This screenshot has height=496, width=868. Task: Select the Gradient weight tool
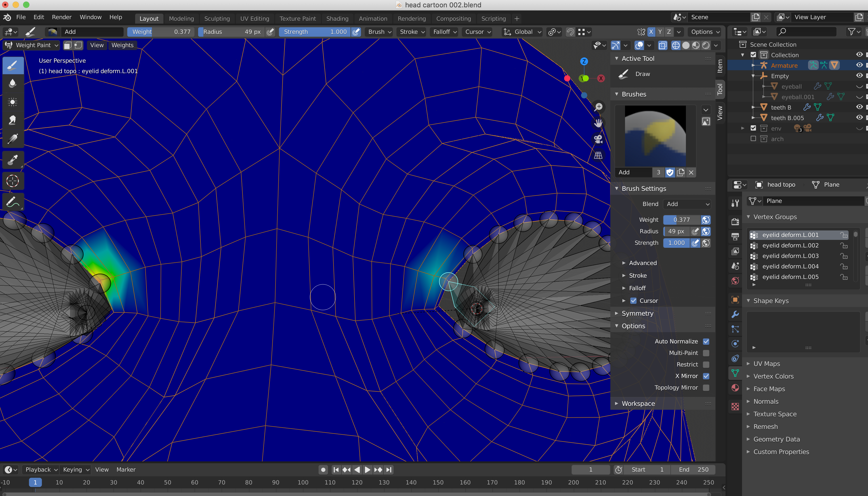click(13, 139)
